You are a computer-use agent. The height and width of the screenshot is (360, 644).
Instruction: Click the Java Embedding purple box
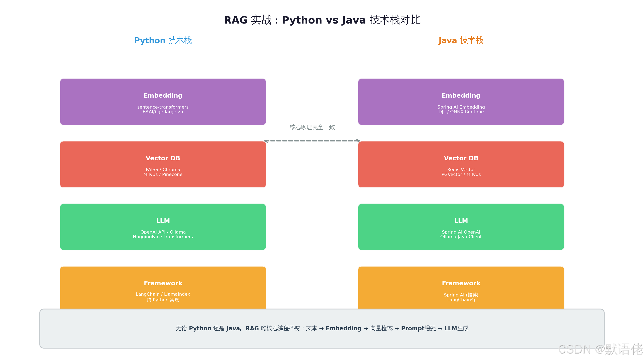tap(461, 102)
